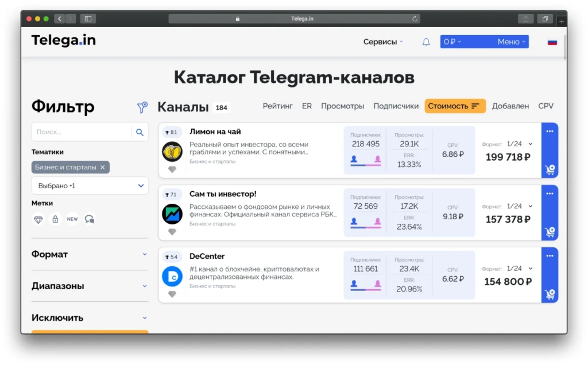The image size is (588, 365).
Task: Open the notifications bell
Action: (426, 42)
